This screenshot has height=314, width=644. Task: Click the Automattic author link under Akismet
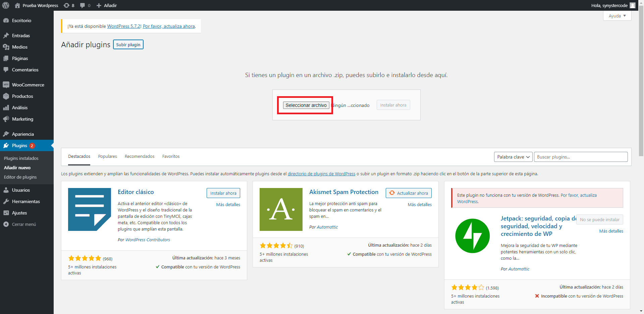click(327, 227)
